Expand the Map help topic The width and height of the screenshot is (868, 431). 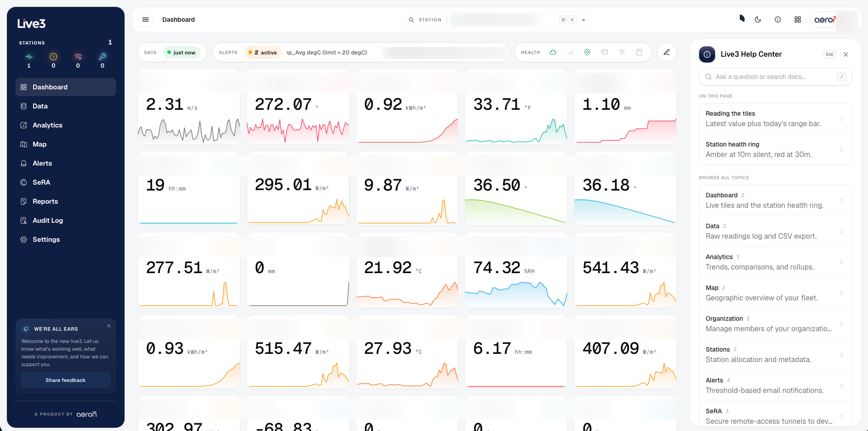pos(775,293)
